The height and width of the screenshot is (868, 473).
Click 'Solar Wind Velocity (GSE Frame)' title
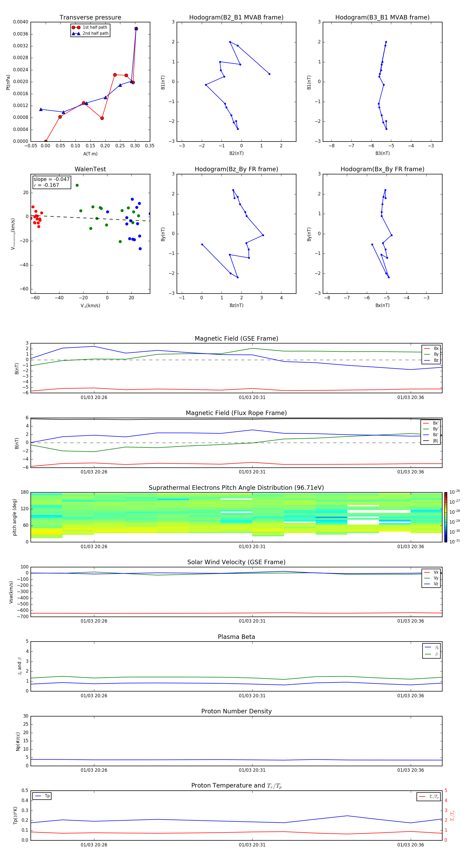tap(236, 562)
